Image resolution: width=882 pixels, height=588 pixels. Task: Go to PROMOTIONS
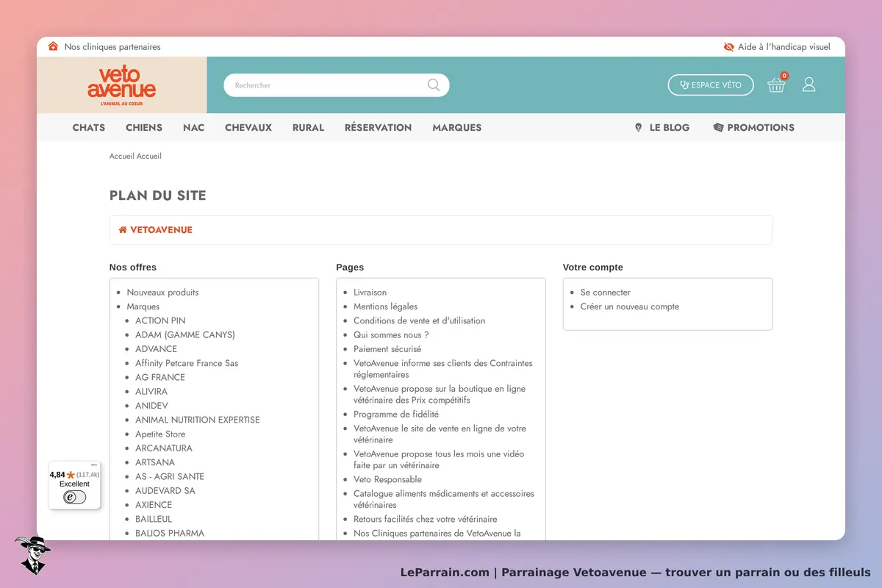pos(753,127)
